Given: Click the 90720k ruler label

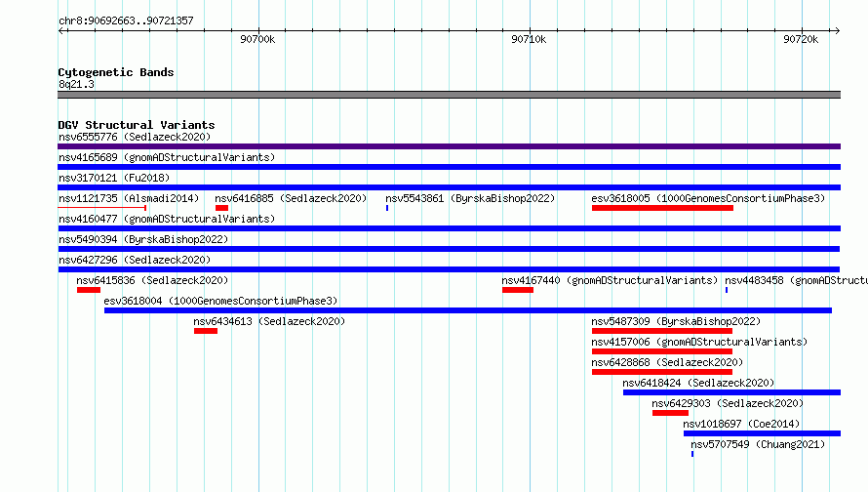Looking at the screenshot, I should [x=801, y=39].
